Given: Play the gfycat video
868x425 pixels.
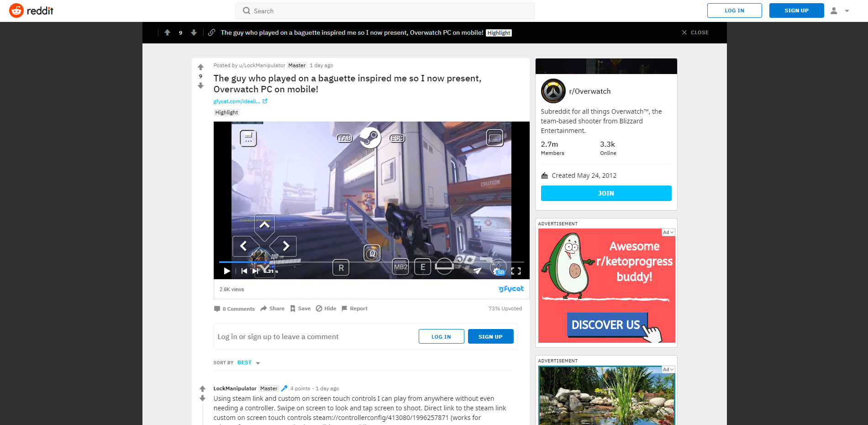Looking at the screenshot, I should click(x=226, y=271).
